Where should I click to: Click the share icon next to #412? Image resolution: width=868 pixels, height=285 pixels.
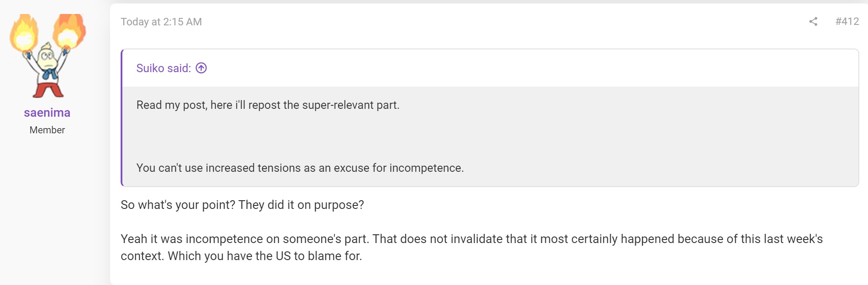[813, 21]
